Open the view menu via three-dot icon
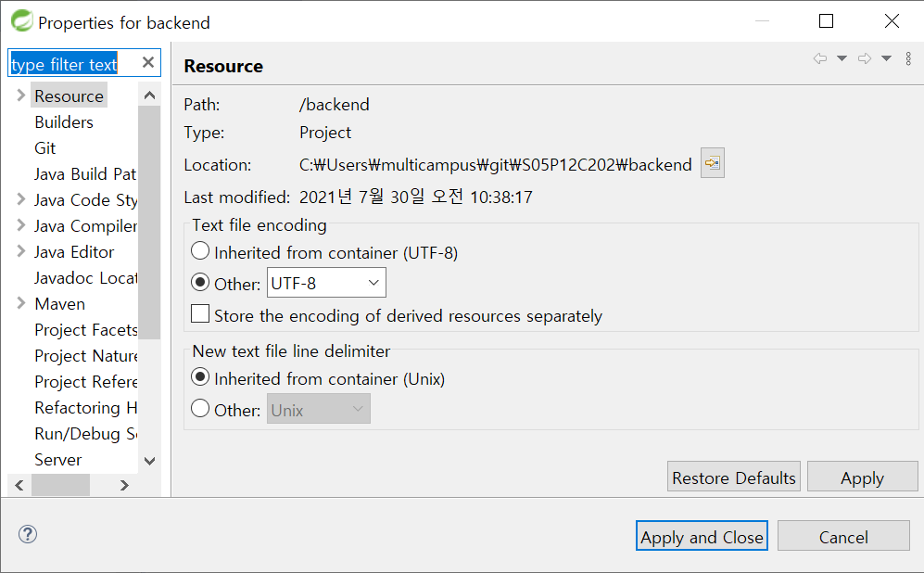This screenshot has width=924, height=573. click(908, 57)
